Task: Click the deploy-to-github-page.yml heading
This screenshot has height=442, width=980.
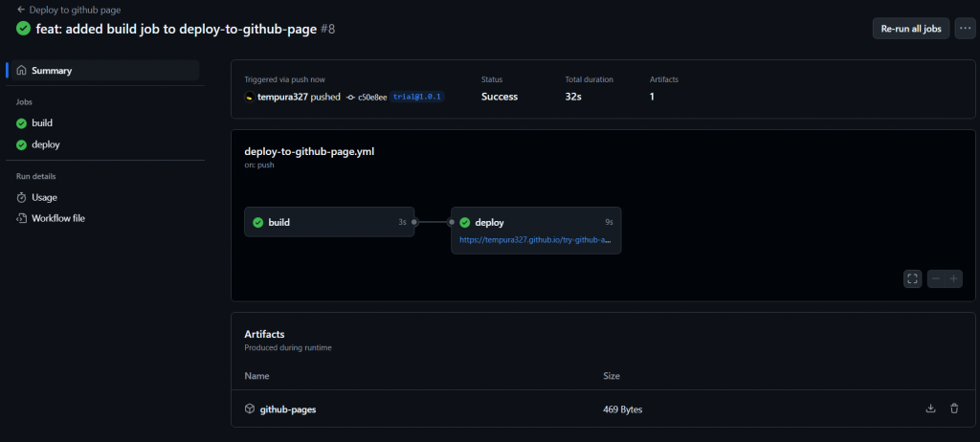Action: click(x=309, y=151)
